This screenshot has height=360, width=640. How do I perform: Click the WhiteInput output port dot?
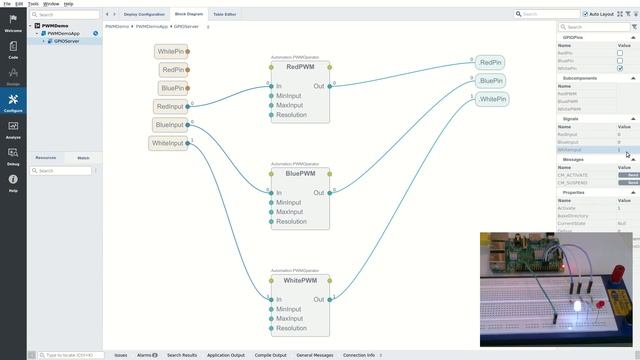[x=187, y=143]
